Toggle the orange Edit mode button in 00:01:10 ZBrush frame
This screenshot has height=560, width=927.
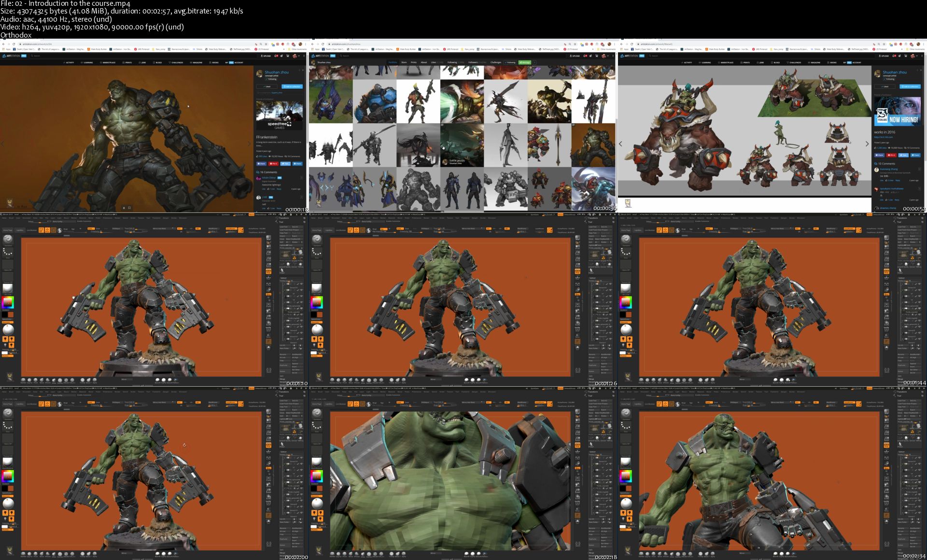point(42,230)
